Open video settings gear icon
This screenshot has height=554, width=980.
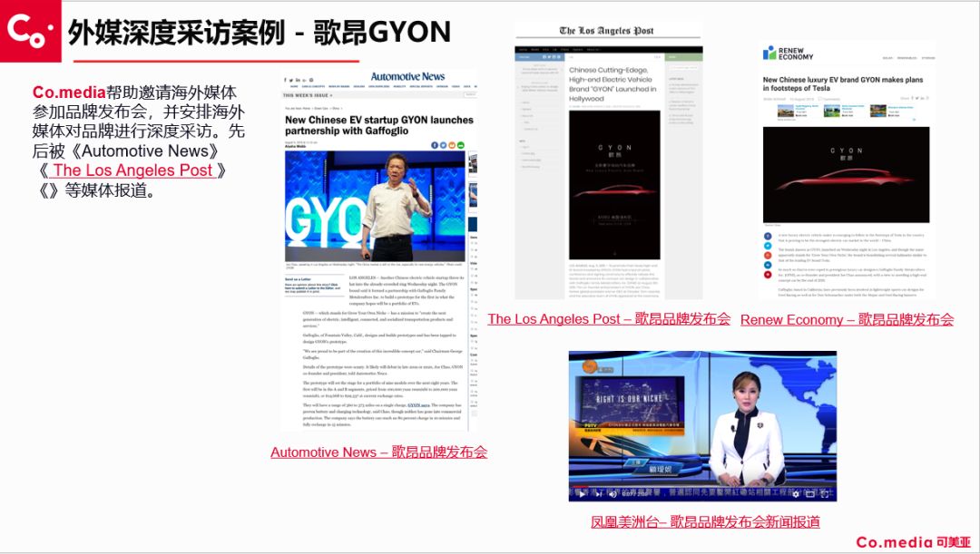[796, 494]
